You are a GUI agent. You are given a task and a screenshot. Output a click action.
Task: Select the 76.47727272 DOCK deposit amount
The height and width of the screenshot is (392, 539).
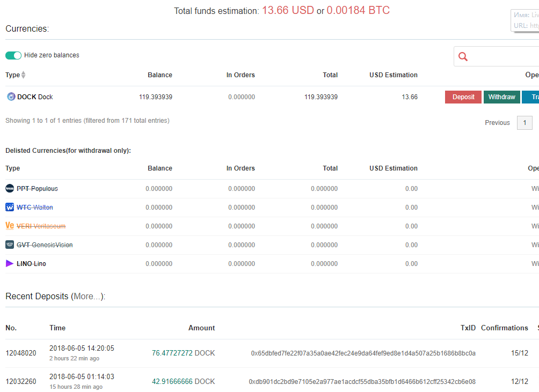[183, 353]
